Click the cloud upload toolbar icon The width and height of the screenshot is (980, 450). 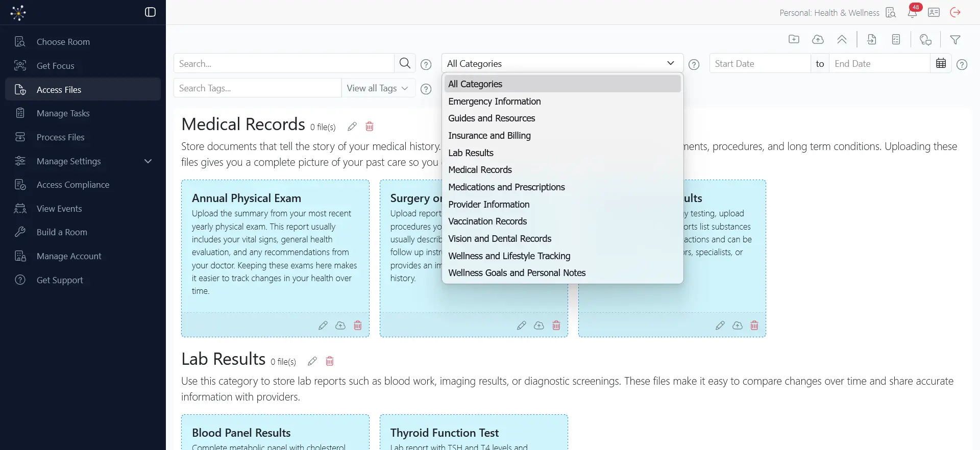[x=818, y=39]
